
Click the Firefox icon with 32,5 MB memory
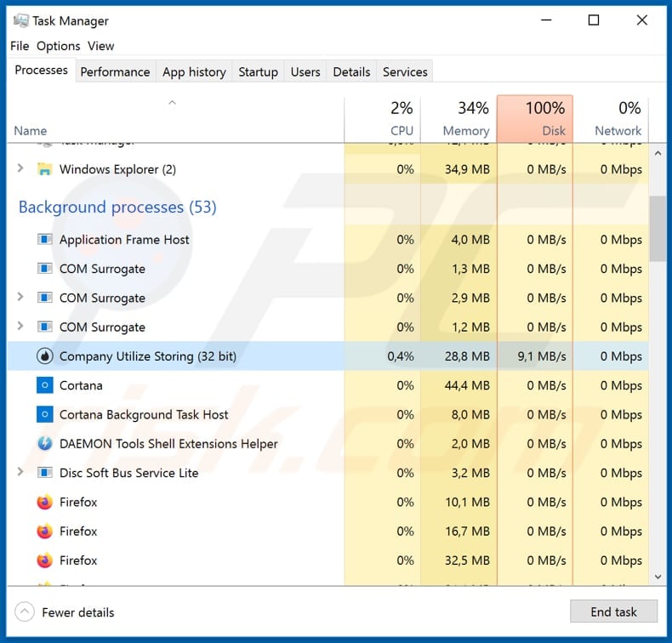pyautogui.click(x=44, y=560)
